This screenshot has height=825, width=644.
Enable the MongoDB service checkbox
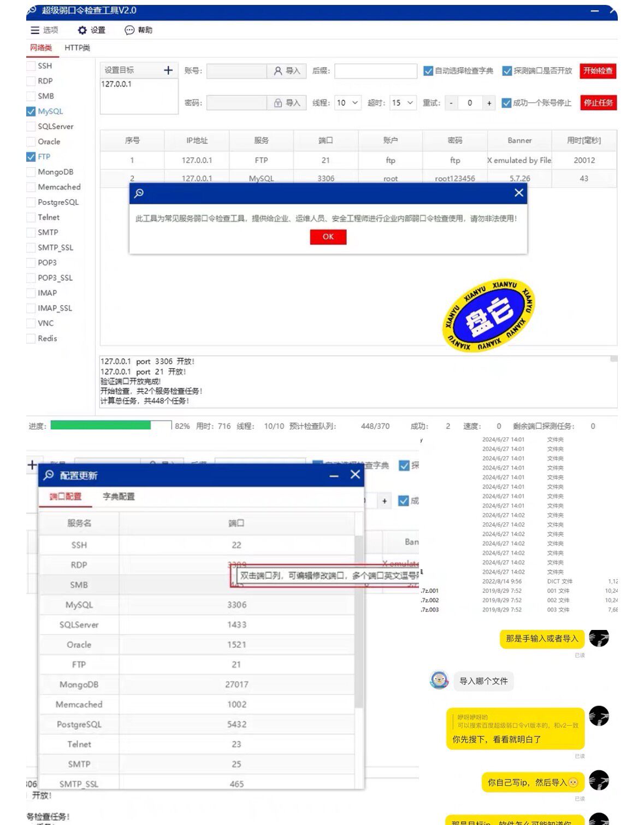click(x=31, y=172)
